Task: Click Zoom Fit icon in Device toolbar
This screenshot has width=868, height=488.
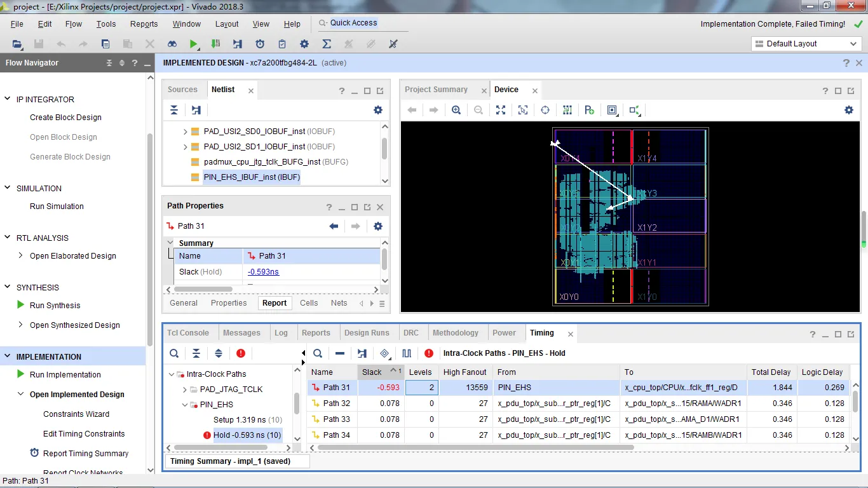Action: coord(501,110)
